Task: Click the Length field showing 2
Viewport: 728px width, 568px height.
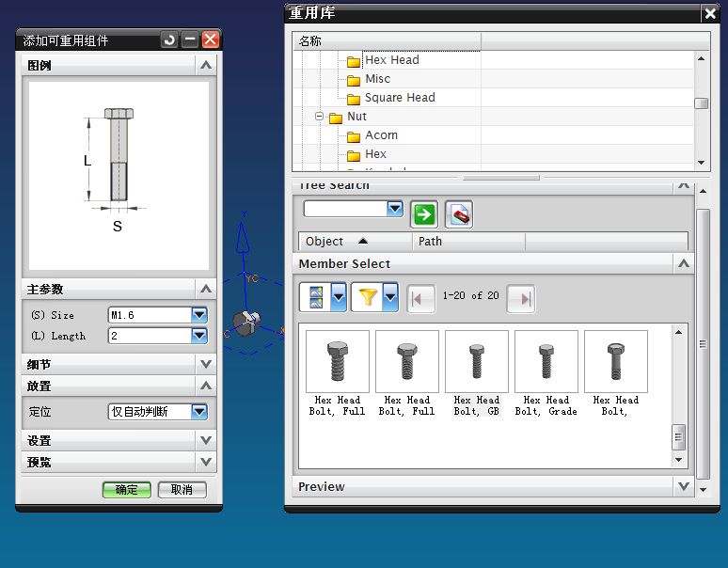Action: click(150, 335)
